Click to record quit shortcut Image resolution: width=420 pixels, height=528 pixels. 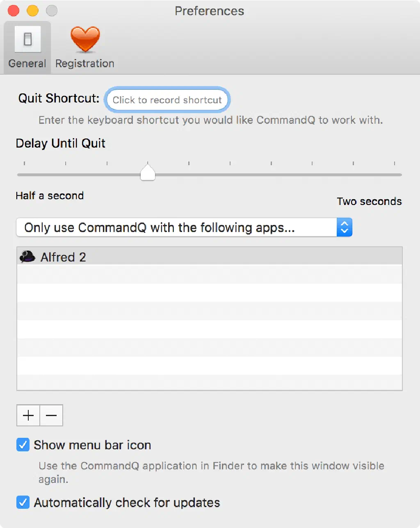click(167, 100)
